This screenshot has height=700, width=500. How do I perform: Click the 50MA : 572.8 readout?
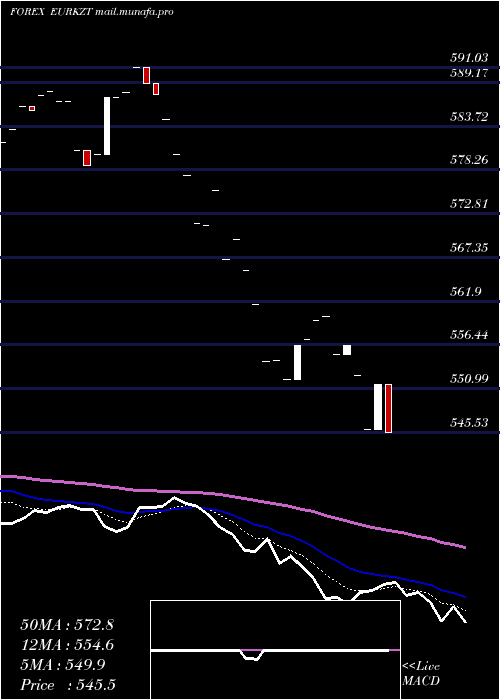pyautogui.click(x=67, y=625)
